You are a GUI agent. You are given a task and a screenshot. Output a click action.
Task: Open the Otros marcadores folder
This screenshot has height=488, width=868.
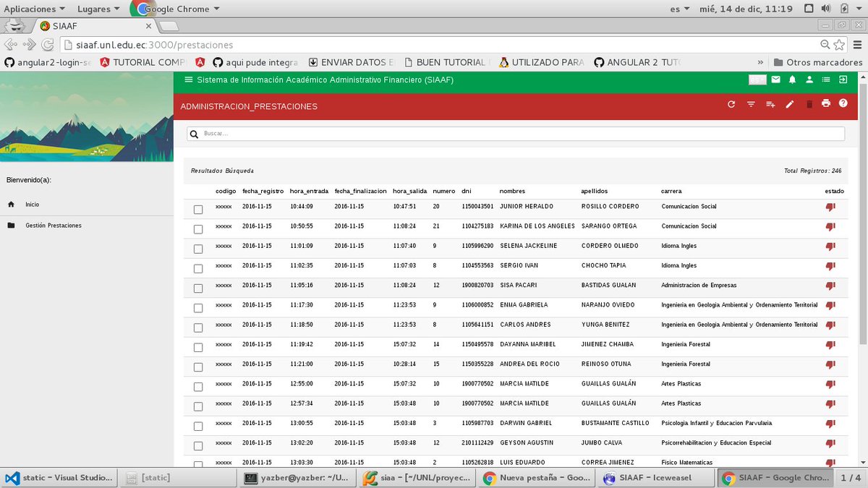click(x=817, y=62)
